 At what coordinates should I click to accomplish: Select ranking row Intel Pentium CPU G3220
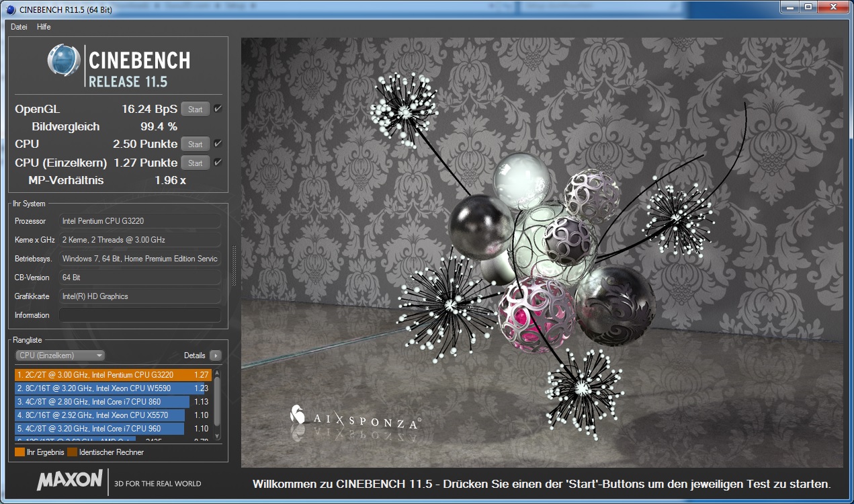click(x=113, y=375)
